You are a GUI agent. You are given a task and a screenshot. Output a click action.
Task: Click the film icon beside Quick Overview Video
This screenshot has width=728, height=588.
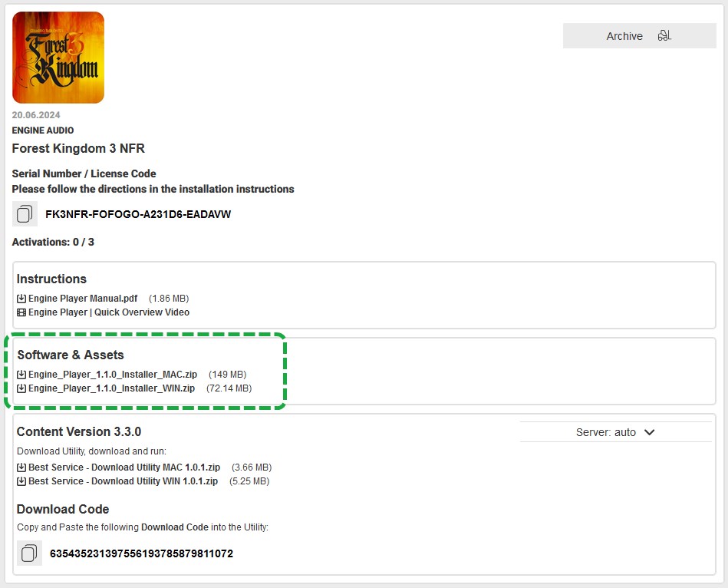[x=21, y=312]
